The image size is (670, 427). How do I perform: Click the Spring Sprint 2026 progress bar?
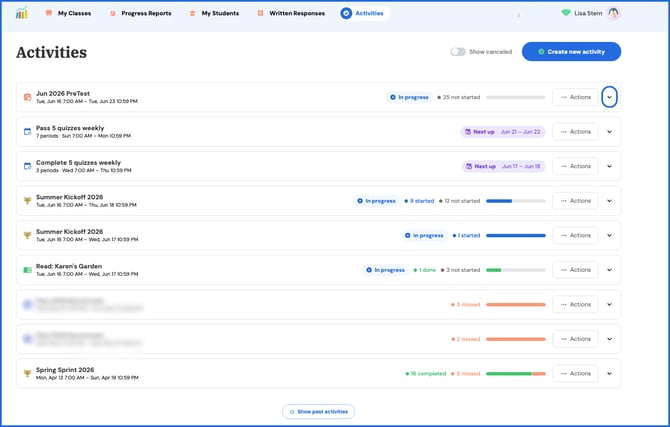[x=516, y=374]
